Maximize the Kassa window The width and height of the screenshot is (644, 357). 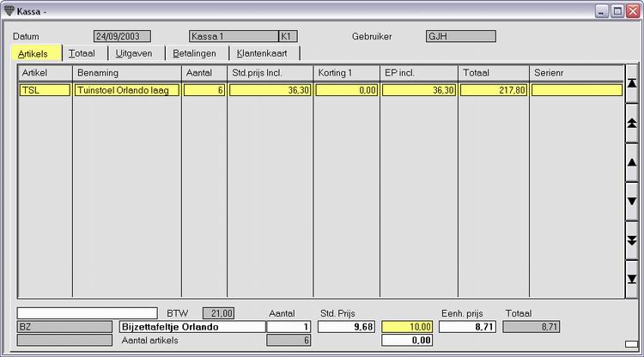coord(617,11)
